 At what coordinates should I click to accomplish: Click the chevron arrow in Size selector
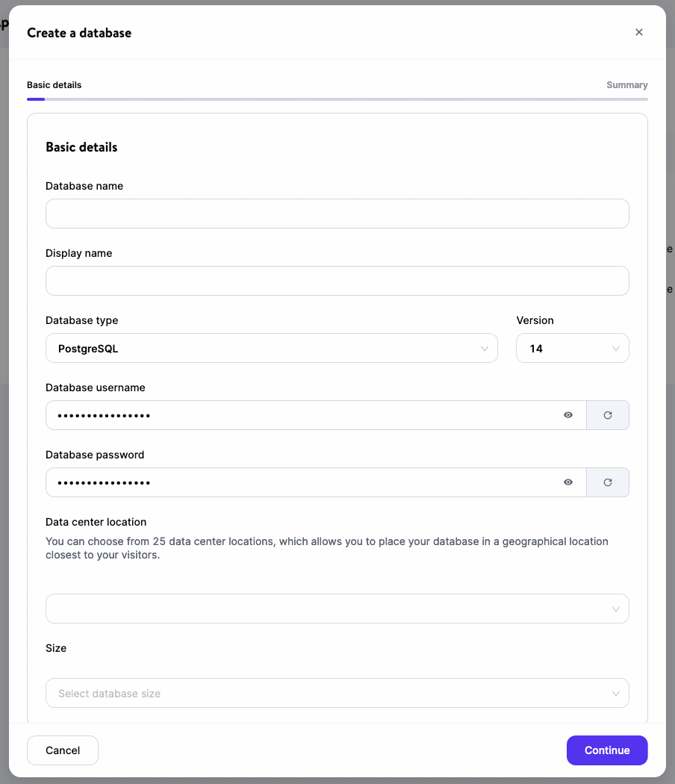pyautogui.click(x=616, y=694)
